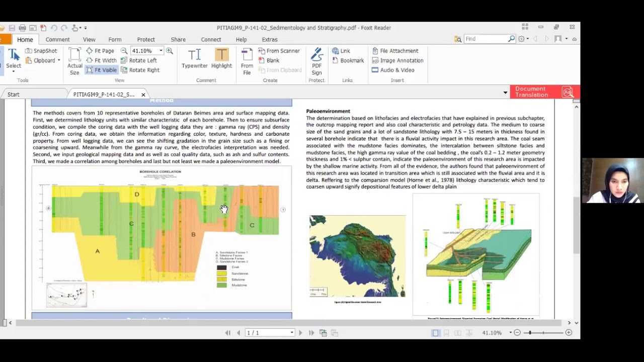
Task: Click zoom in plus button in status bar
Action: tap(569, 333)
